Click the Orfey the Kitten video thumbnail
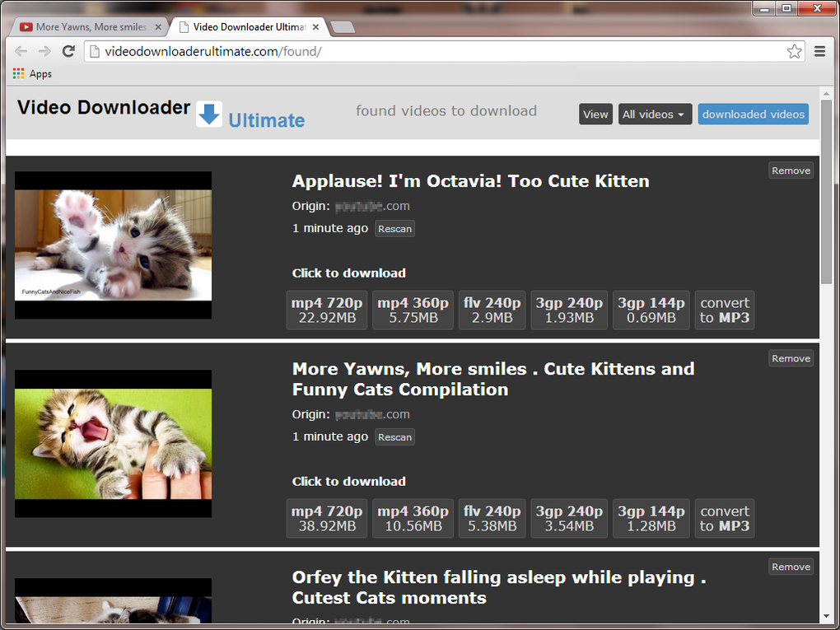Image resolution: width=840 pixels, height=630 pixels. coord(113,600)
